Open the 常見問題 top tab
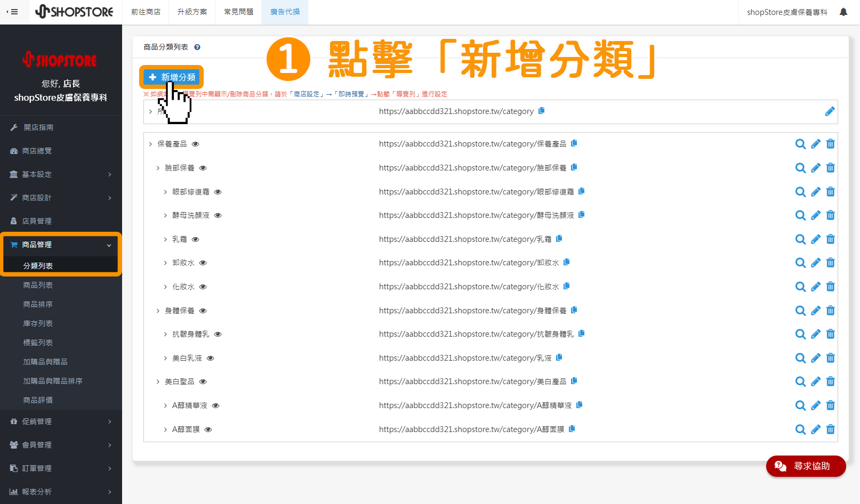Screen dimensions: 860x504 (x=238, y=12)
